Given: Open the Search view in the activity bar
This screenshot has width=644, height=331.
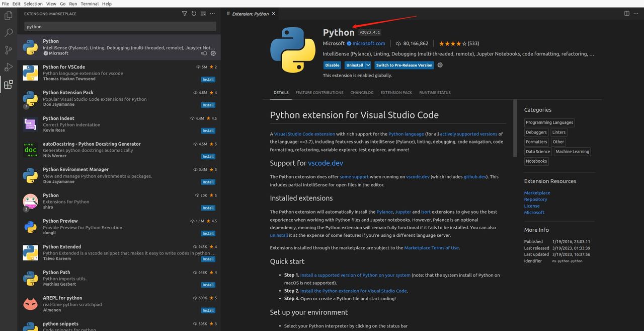Looking at the screenshot, I should pyautogui.click(x=8, y=33).
